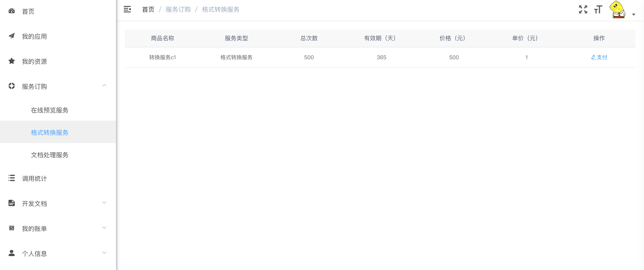Click the 365 validity cell
Image resolution: width=644 pixels, height=270 pixels.
pyautogui.click(x=382, y=57)
